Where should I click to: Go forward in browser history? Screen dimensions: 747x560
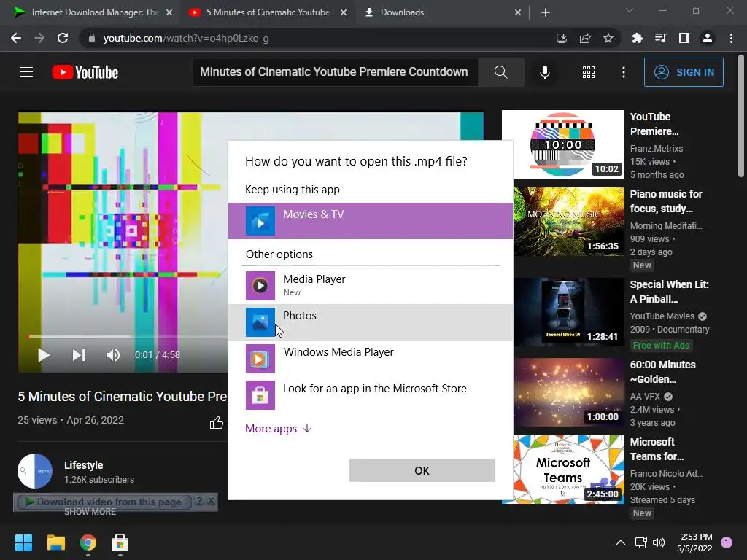click(x=39, y=38)
